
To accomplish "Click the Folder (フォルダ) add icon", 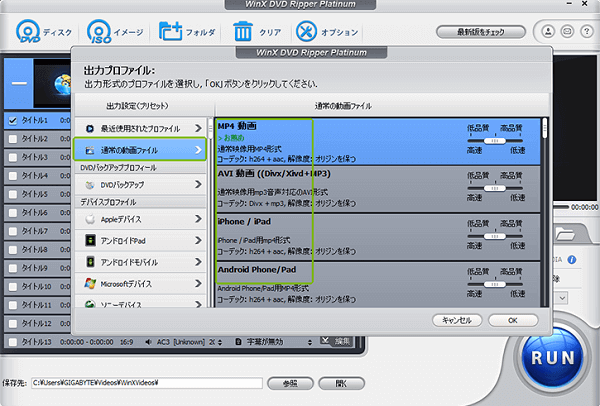I will click(x=170, y=31).
